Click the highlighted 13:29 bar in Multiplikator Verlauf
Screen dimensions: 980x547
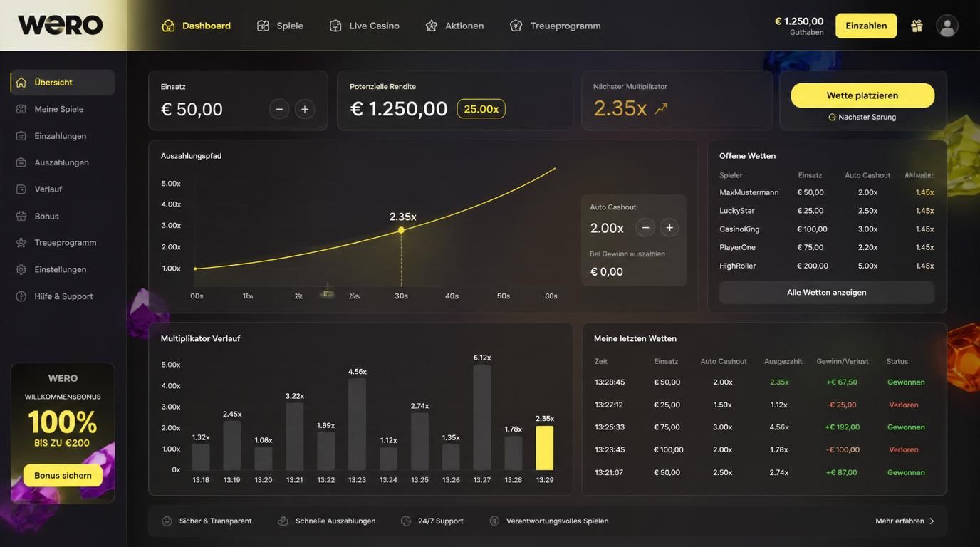pyautogui.click(x=545, y=448)
